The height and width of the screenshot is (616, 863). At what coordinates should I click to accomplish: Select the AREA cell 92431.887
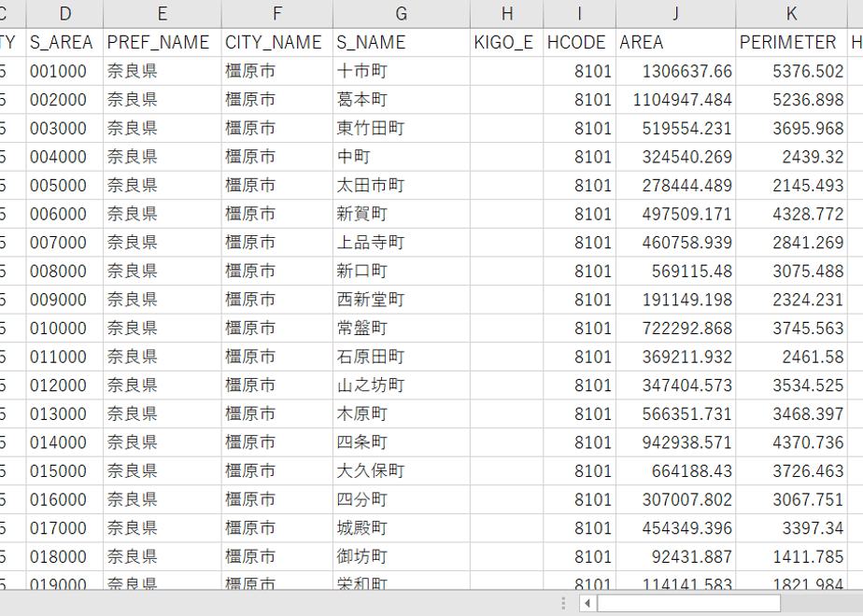(x=675, y=557)
